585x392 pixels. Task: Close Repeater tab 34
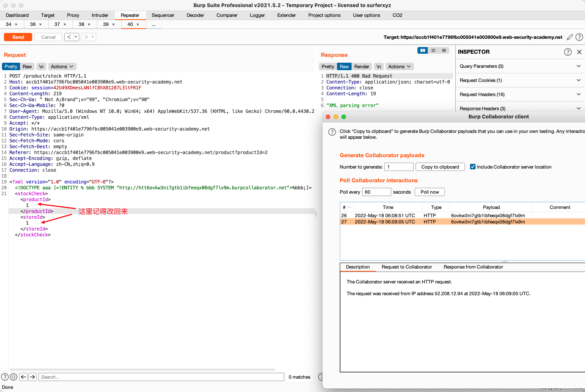pyautogui.click(x=16, y=24)
